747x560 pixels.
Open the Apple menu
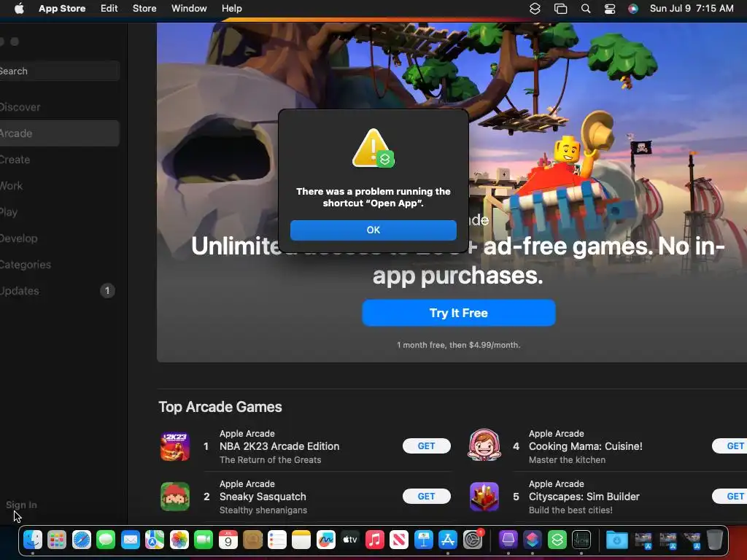click(x=19, y=9)
